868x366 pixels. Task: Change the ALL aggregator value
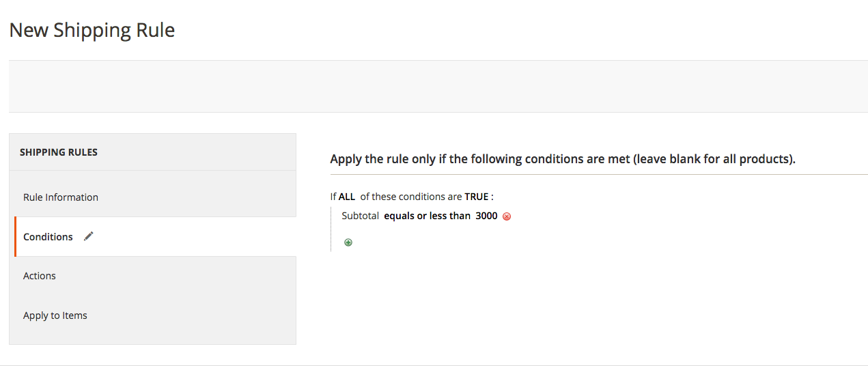(x=347, y=197)
